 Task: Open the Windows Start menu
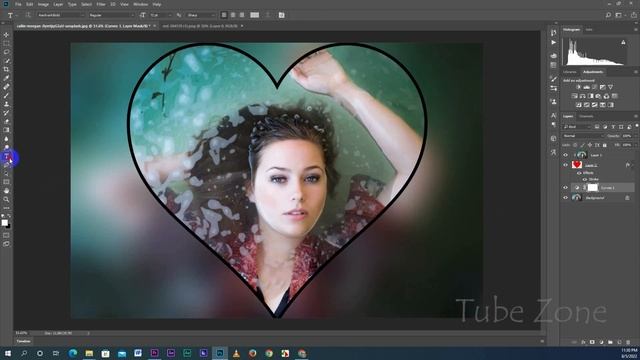(x=8, y=353)
